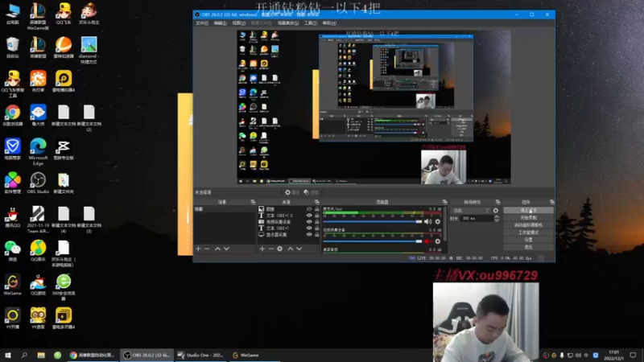This screenshot has width=644, height=362.
Task: Click the 开始录制 button
Action: pos(528,217)
